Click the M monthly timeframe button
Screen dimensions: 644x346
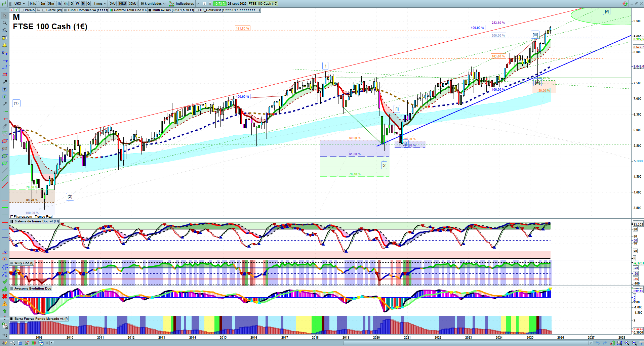83,4
